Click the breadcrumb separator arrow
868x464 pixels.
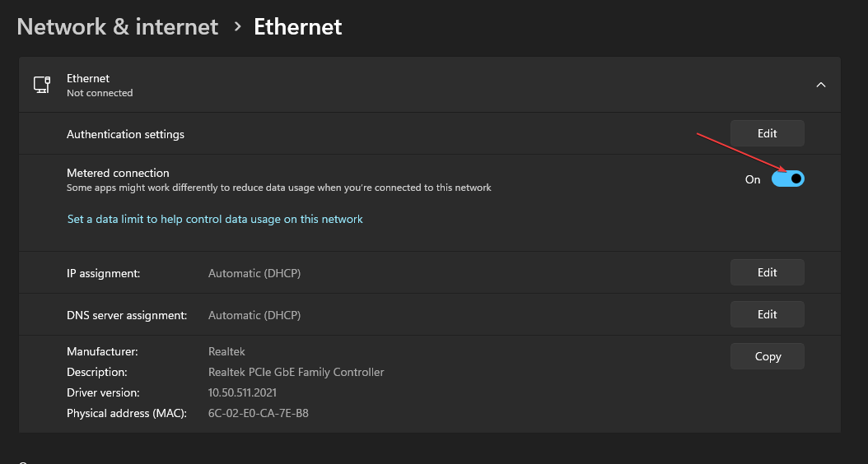(237, 27)
